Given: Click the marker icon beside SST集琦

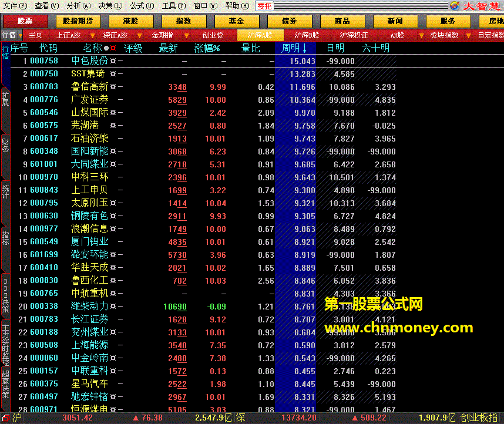Looking at the screenshot, I should tap(113, 73).
